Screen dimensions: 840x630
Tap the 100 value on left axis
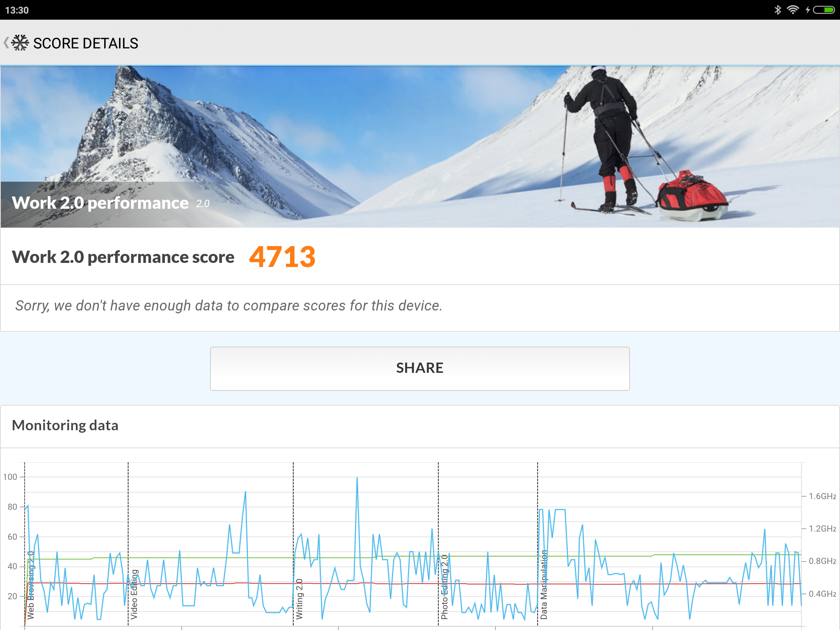tap(10, 477)
